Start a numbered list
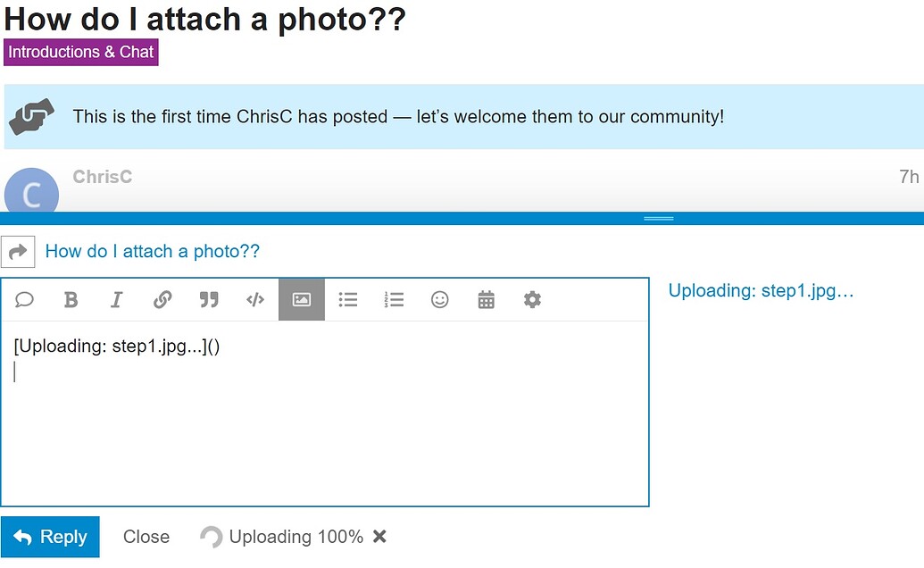This screenshot has width=924, height=568. click(x=394, y=300)
